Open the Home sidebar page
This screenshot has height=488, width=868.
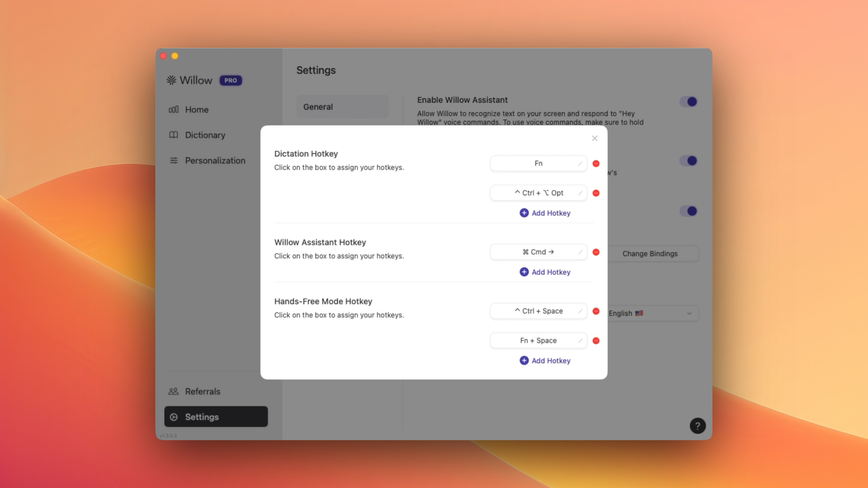tap(197, 110)
